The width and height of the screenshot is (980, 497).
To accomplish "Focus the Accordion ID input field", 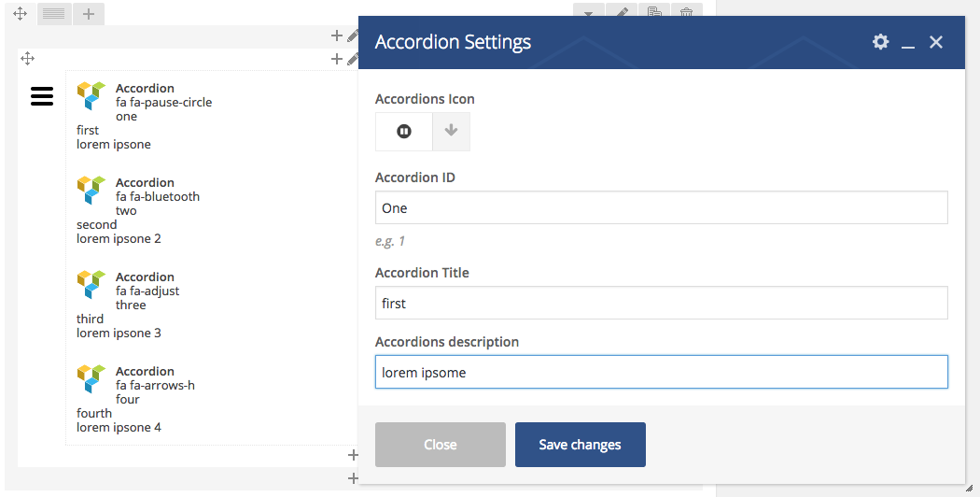I will click(661, 208).
